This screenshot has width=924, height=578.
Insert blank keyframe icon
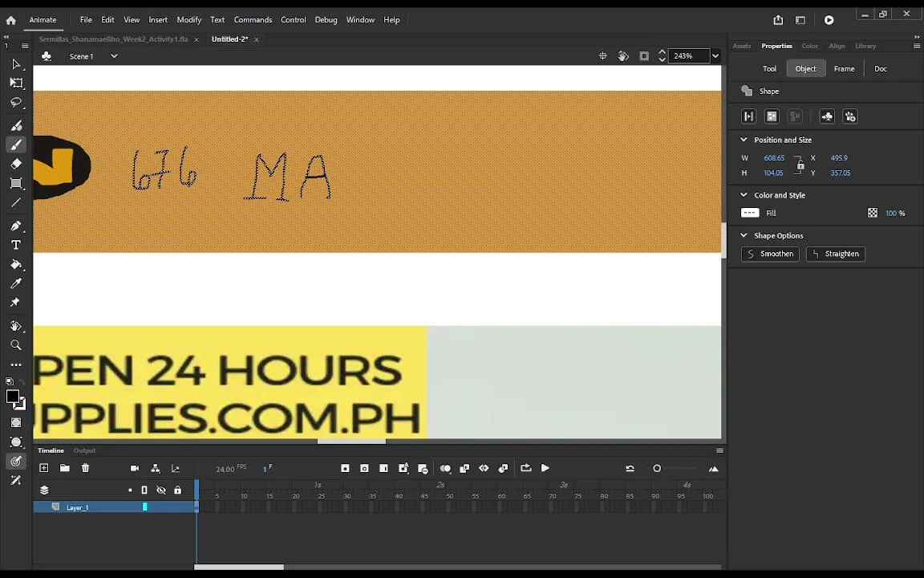tap(364, 468)
